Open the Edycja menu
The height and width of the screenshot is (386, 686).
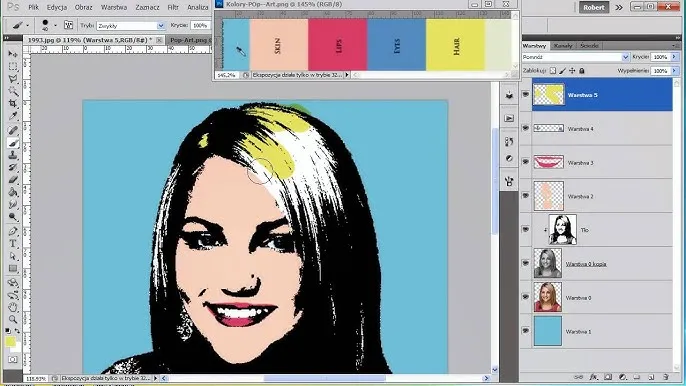(x=57, y=7)
